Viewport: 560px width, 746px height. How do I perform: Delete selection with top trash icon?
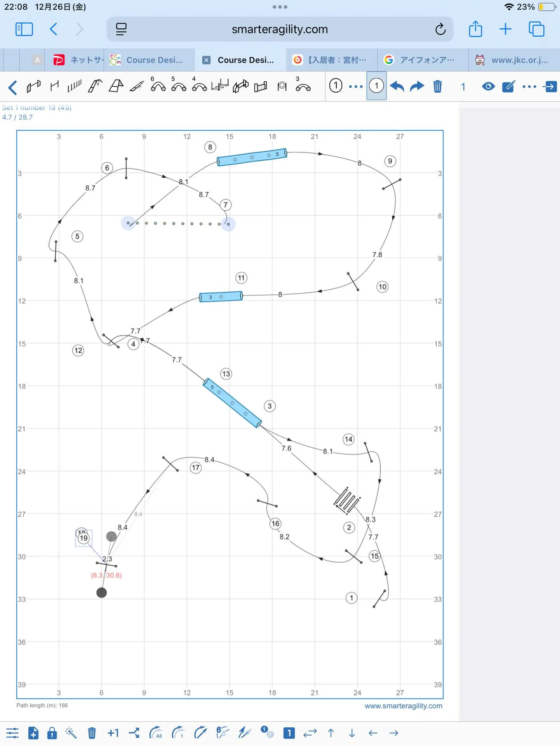coord(437,86)
